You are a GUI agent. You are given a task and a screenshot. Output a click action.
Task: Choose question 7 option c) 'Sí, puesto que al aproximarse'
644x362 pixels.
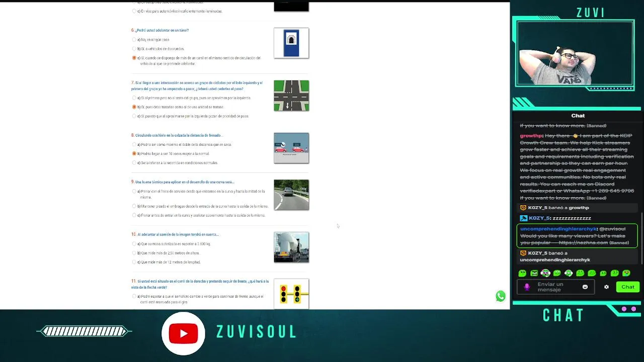[x=134, y=116]
